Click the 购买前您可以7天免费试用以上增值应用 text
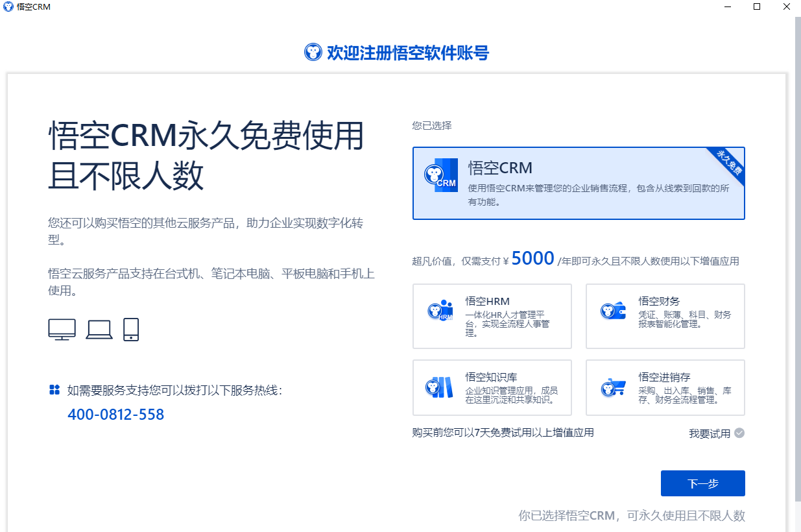 click(x=503, y=432)
